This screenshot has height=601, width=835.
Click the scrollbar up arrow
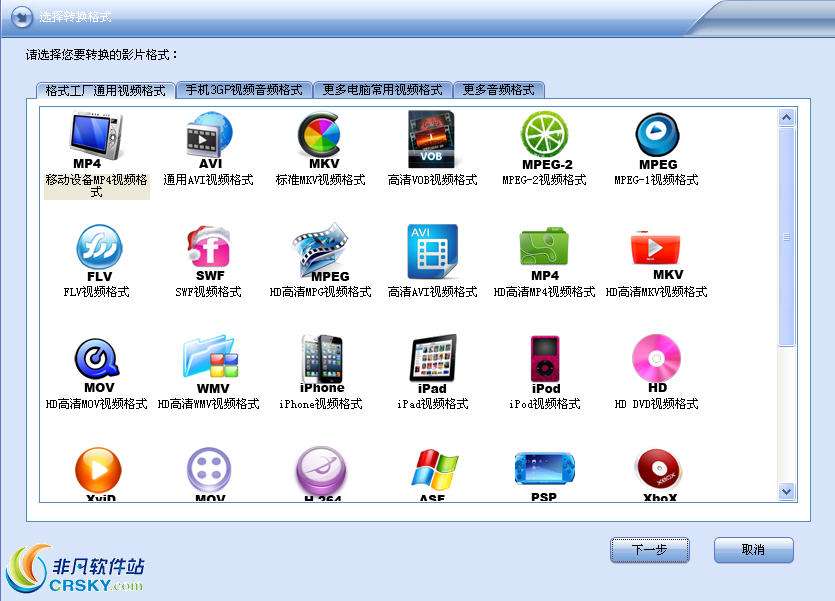(787, 117)
